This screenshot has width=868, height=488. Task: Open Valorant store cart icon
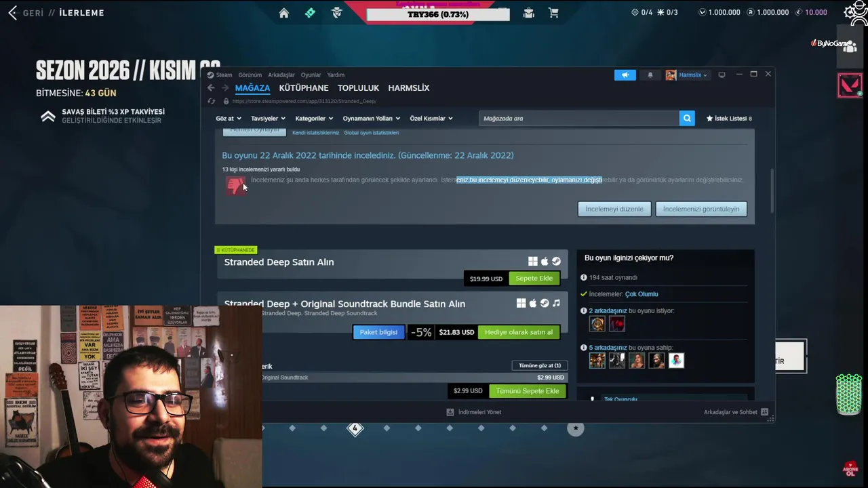(x=553, y=13)
